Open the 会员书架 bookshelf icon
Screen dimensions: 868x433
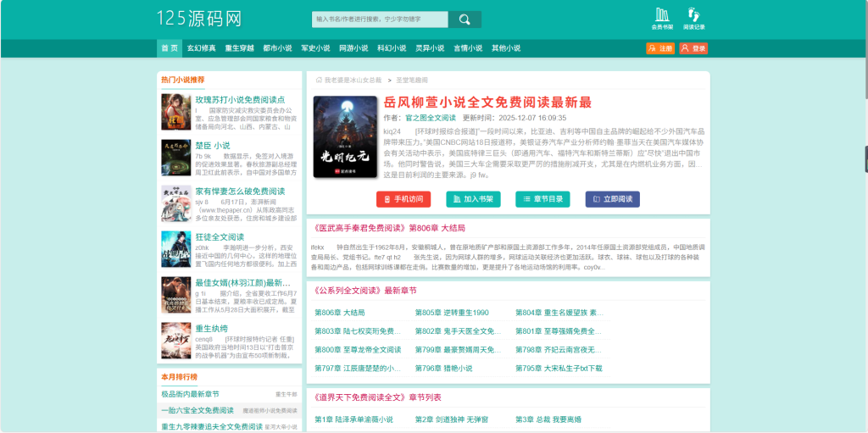[662, 18]
